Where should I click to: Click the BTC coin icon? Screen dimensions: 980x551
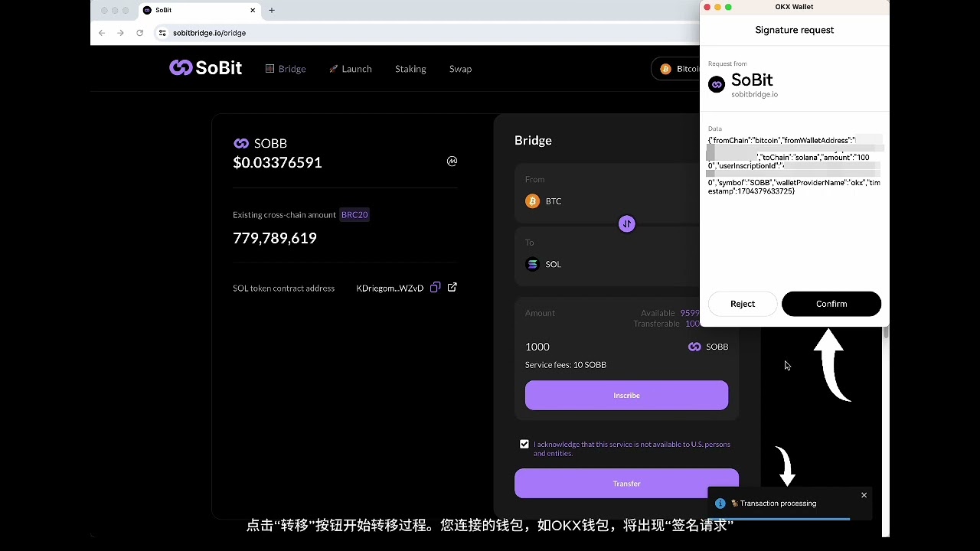[532, 201]
